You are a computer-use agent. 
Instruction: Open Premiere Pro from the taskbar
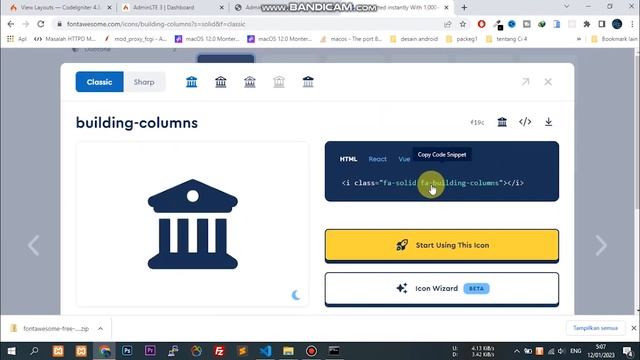point(150,351)
